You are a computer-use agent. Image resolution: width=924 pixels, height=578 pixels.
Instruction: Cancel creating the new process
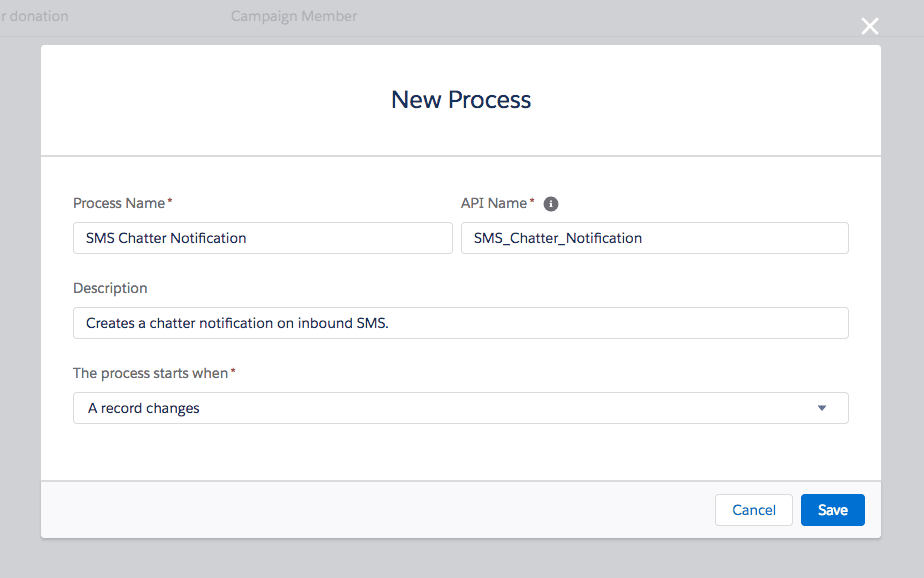(753, 510)
